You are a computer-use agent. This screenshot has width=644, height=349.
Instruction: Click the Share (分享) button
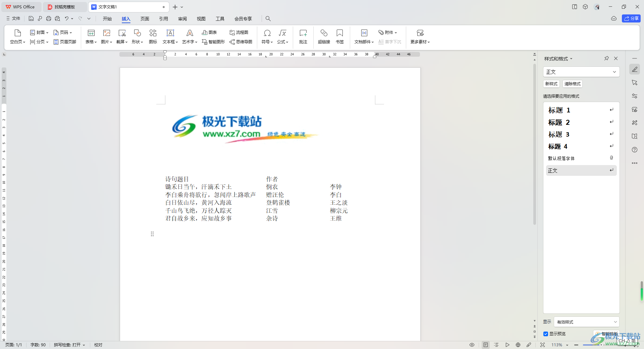(x=631, y=18)
